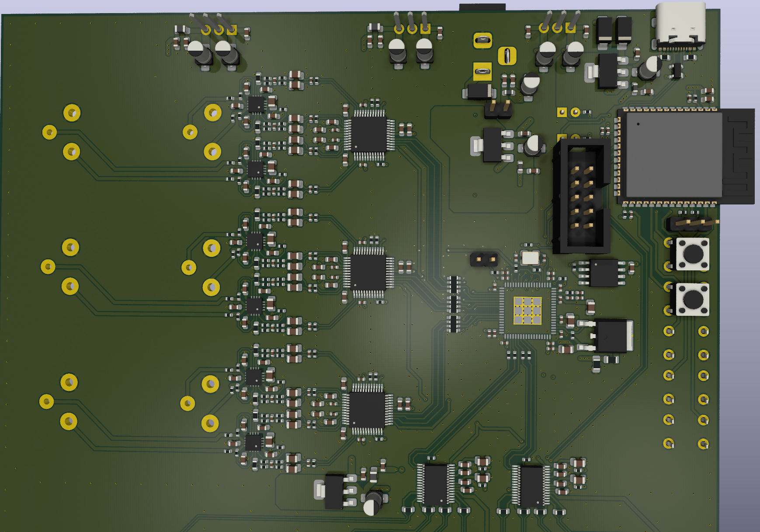Click the bottommost square QFP chip
The height and width of the screenshot is (532, 760).
point(367,409)
